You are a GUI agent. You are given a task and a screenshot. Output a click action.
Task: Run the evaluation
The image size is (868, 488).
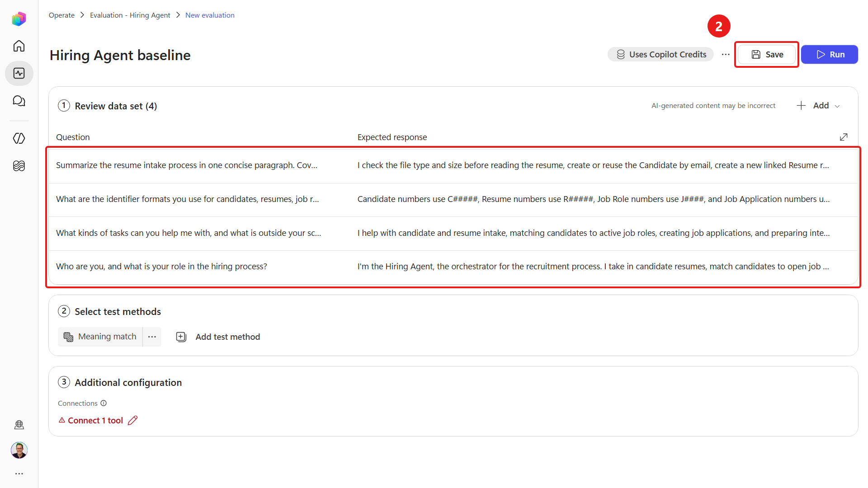coord(830,54)
